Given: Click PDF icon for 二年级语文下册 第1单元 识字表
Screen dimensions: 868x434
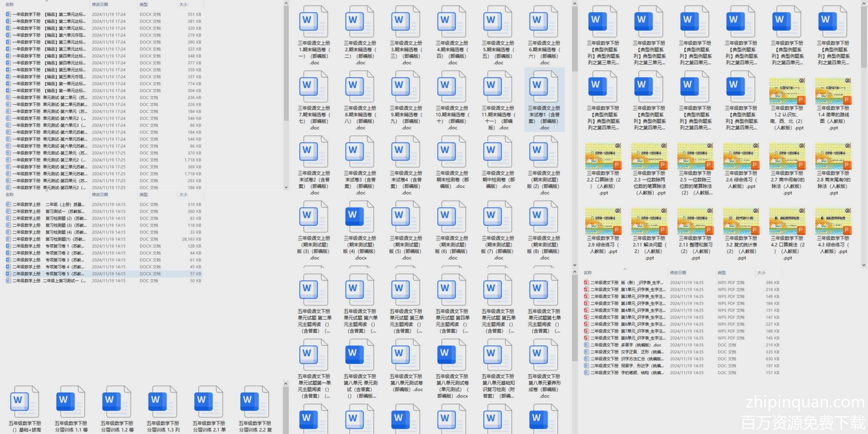Looking at the screenshot, I should tap(586, 289).
